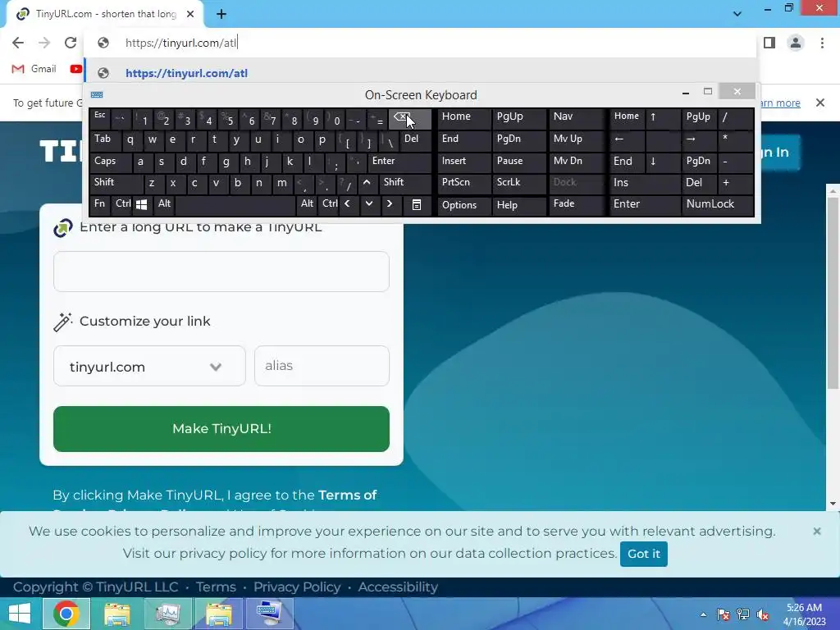Open a new browser tab
This screenshot has height=630, width=840.
[x=221, y=15]
